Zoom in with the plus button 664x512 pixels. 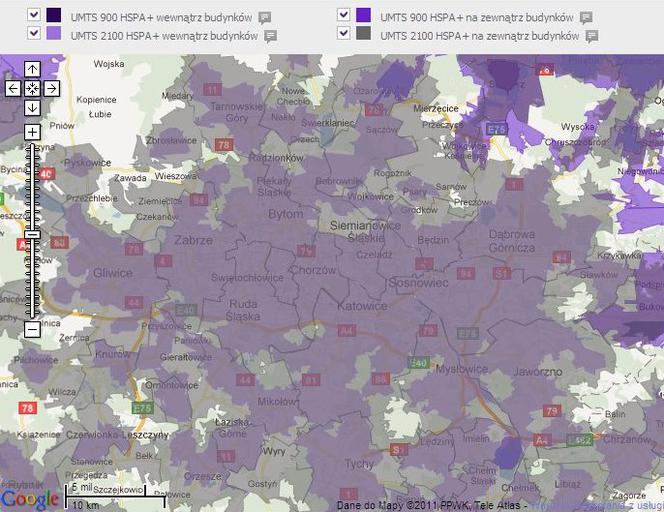(x=32, y=132)
